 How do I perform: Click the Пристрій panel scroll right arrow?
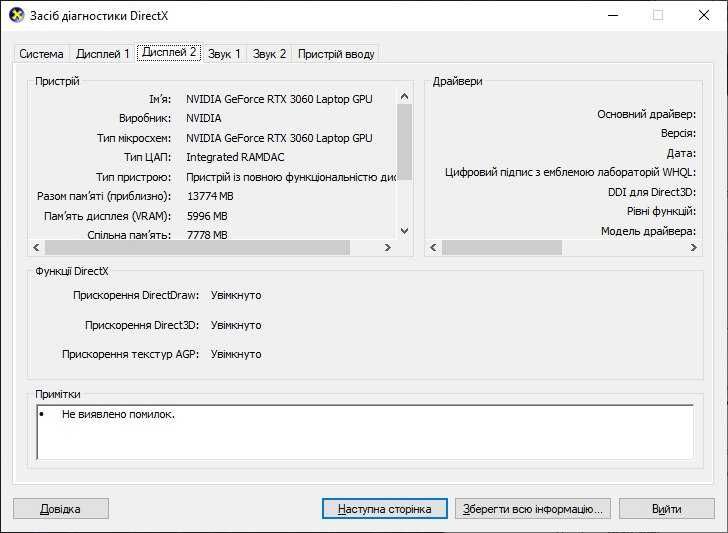[388, 247]
